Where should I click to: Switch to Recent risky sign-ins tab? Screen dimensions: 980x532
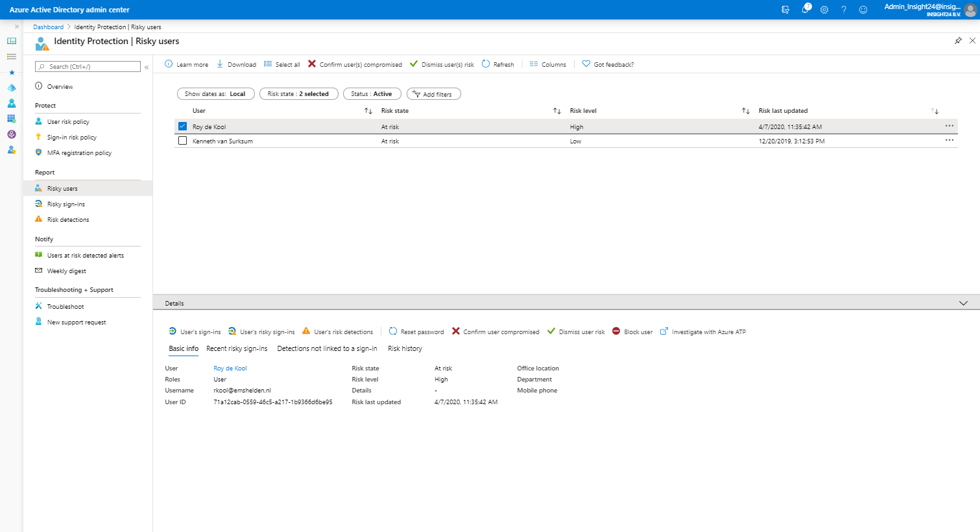(237, 348)
